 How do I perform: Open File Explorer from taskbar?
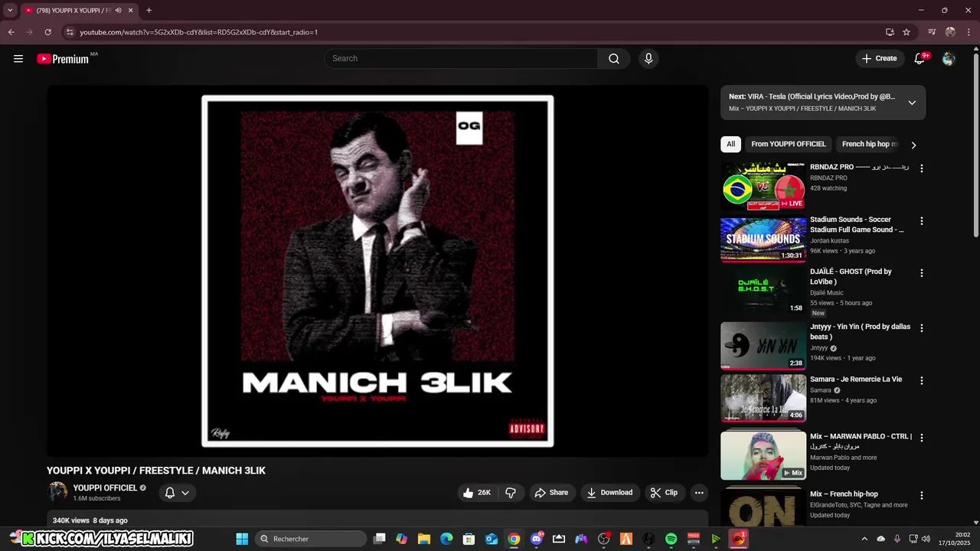424,539
